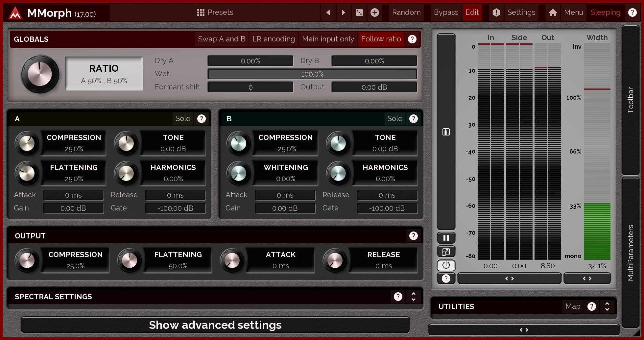The height and width of the screenshot is (340, 644).
Task: Toggle the Bypass button
Action: coord(445,12)
